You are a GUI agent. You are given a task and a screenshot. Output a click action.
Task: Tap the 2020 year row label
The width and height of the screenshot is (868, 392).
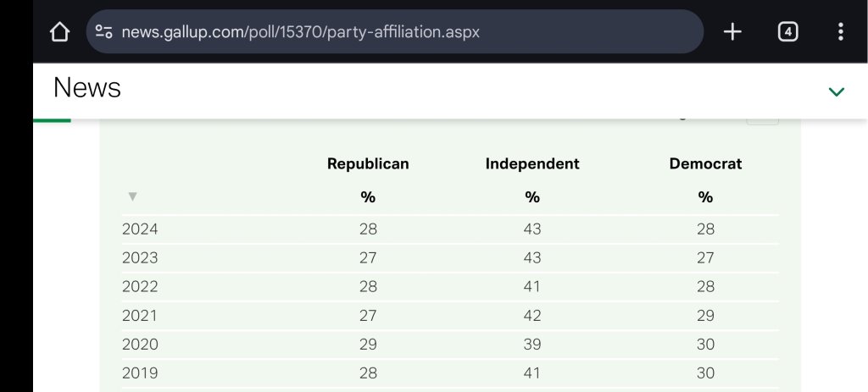(140, 344)
